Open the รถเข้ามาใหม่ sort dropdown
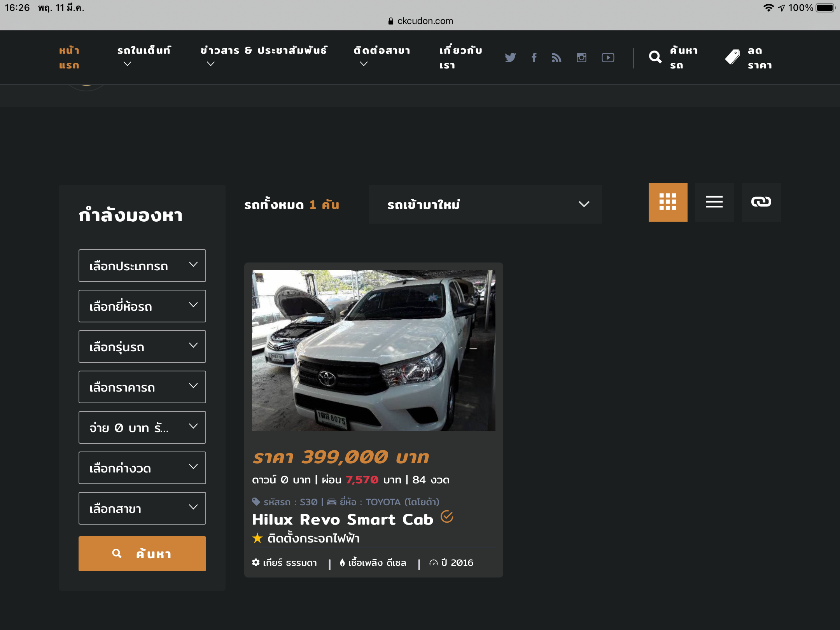 click(485, 204)
